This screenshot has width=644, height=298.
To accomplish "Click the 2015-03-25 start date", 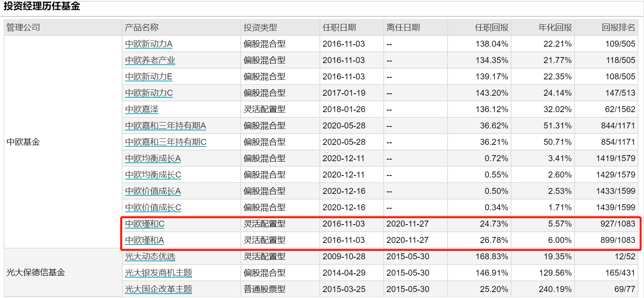I will tap(344, 289).
